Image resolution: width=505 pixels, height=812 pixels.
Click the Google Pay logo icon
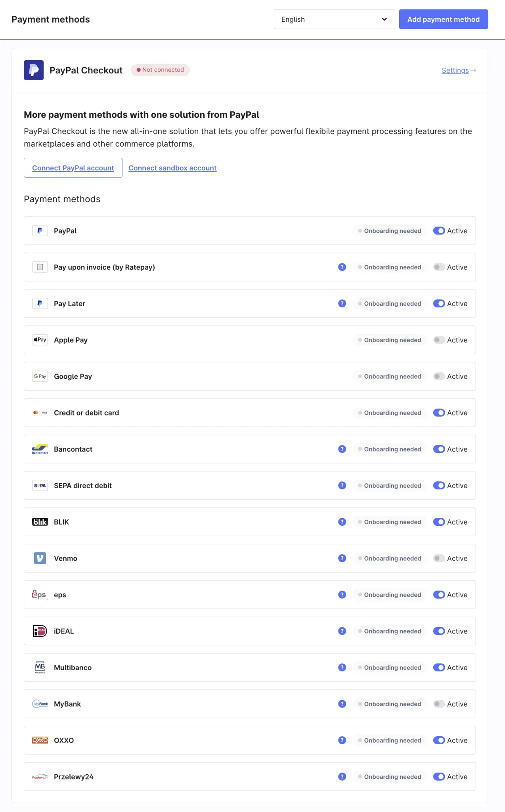(x=40, y=376)
